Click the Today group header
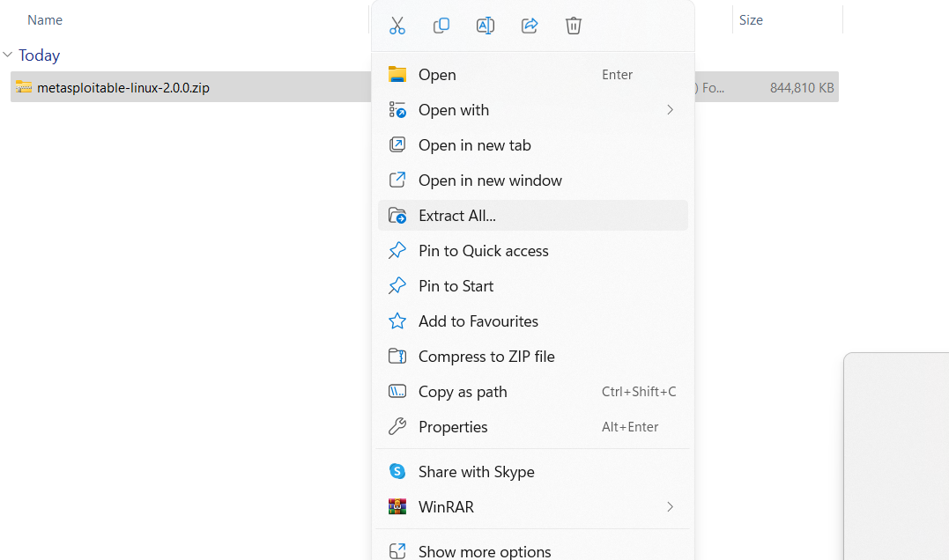This screenshot has width=949, height=560. 40,55
